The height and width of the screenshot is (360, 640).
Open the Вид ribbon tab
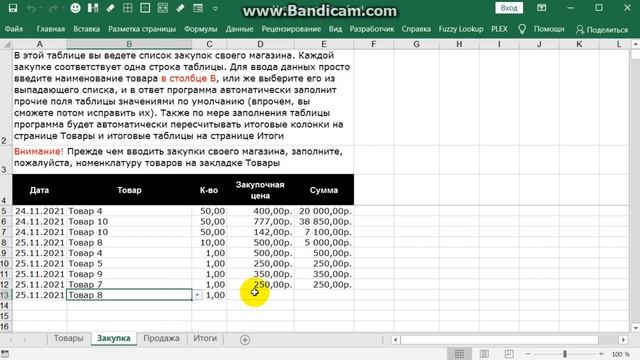(x=335, y=29)
